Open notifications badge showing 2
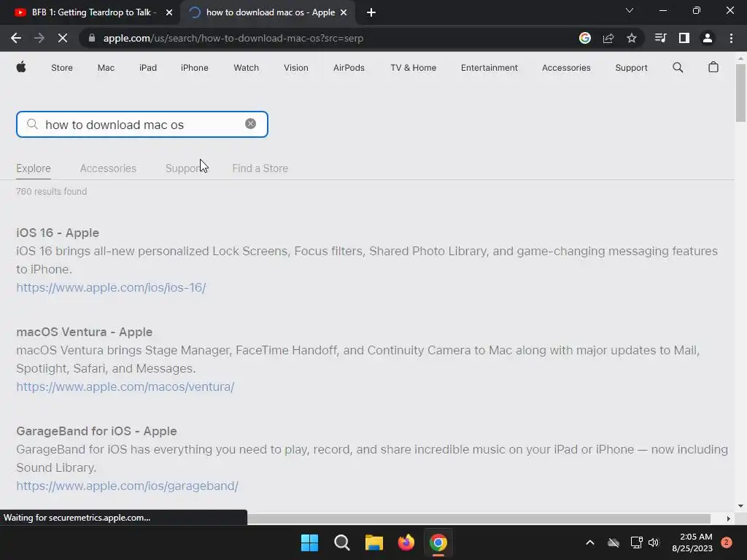The height and width of the screenshot is (560, 747). (726, 542)
